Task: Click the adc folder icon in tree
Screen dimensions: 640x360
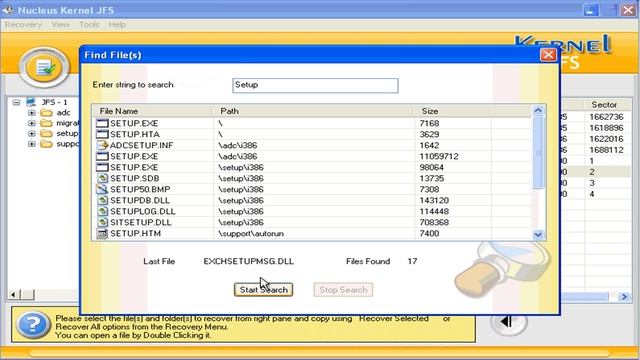Action: click(x=46, y=113)
